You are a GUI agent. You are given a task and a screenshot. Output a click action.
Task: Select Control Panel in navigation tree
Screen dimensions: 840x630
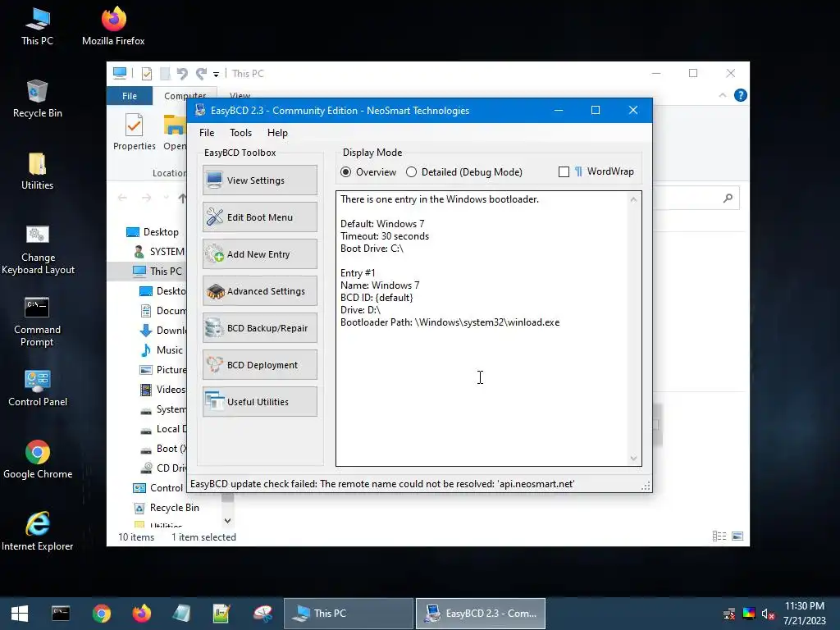coord(158,487)
